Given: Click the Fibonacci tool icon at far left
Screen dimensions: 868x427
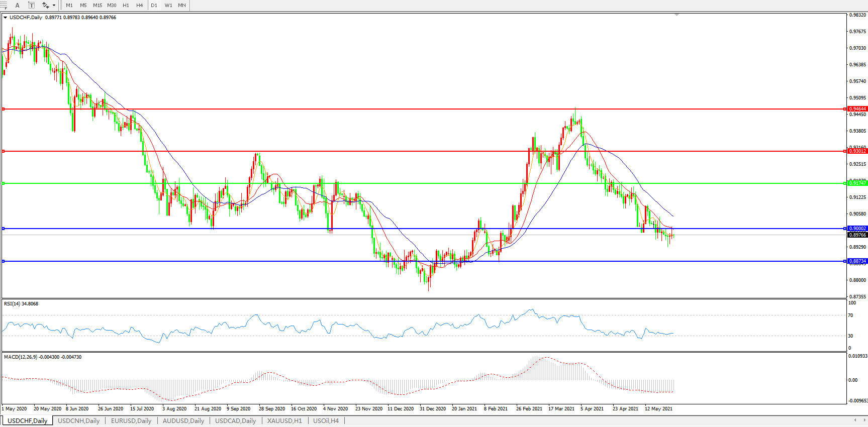Looking at the screenshot, I should (x=4, y=5).
